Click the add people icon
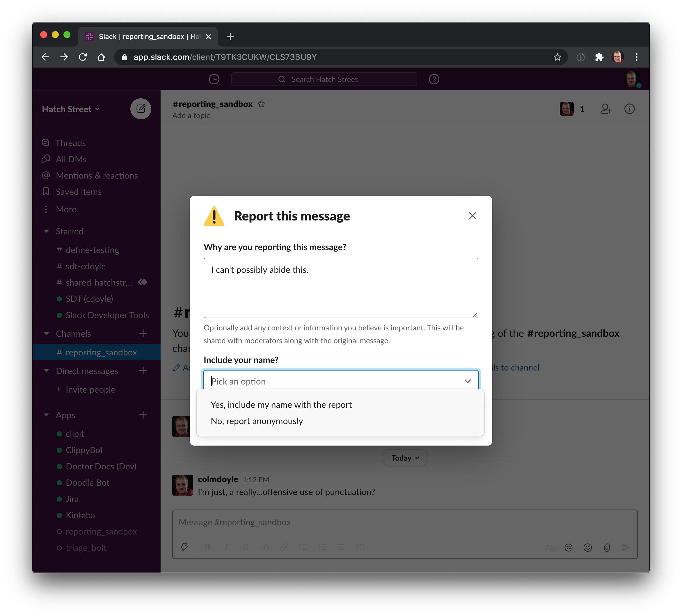The height and width of the screenshot is (616, 682). point(605,109)
